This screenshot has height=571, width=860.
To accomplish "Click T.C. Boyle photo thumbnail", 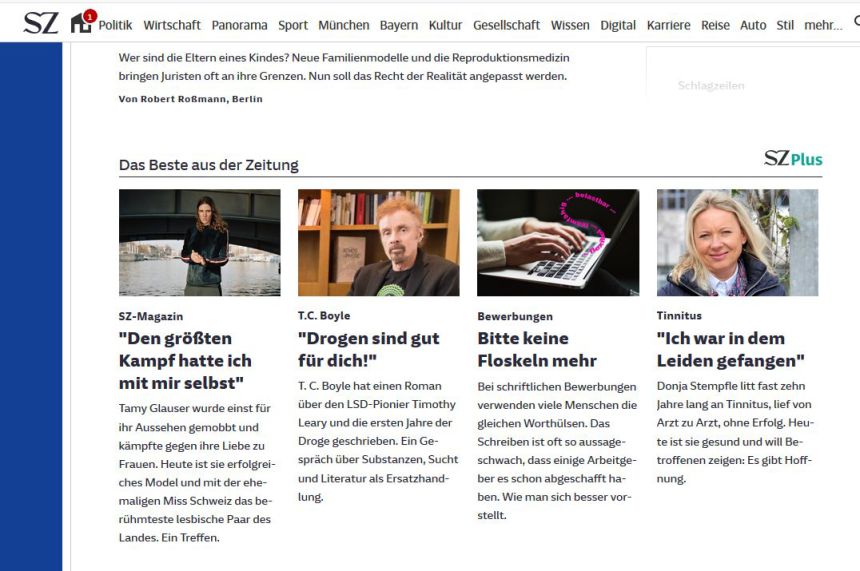I will pyautogui.click(x=378, y=242).
